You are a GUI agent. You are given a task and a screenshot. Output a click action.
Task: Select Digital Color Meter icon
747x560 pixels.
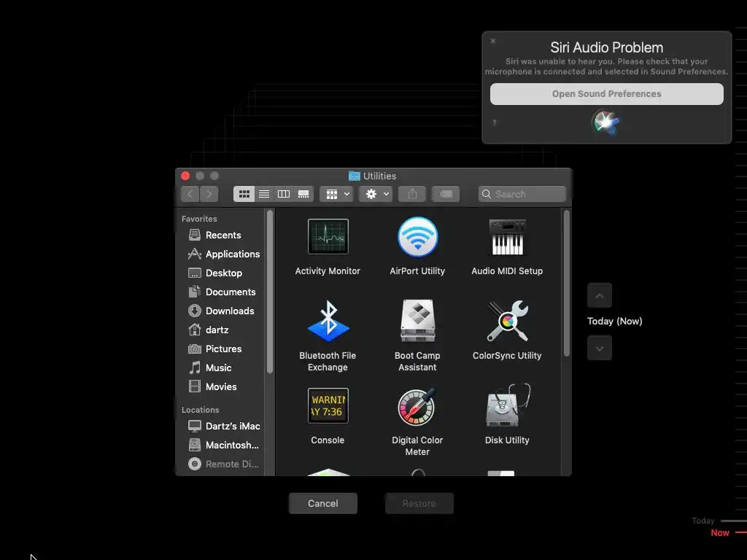point(417,407)
